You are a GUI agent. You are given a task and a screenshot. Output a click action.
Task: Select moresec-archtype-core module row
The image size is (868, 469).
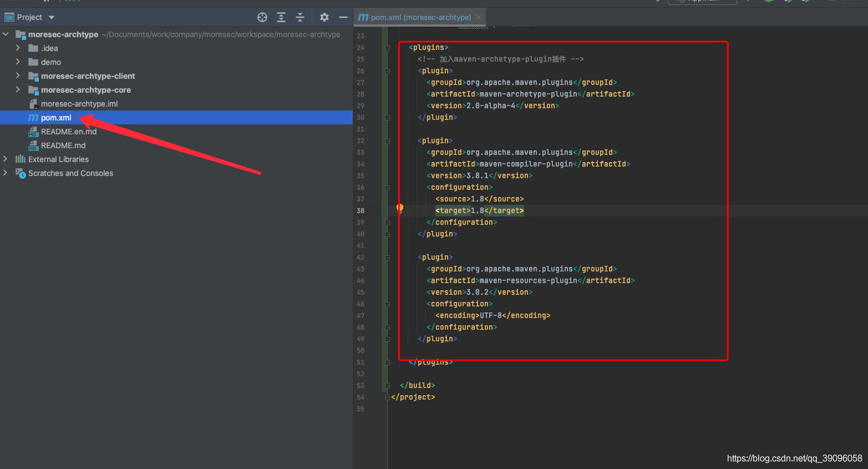(176, 90)
